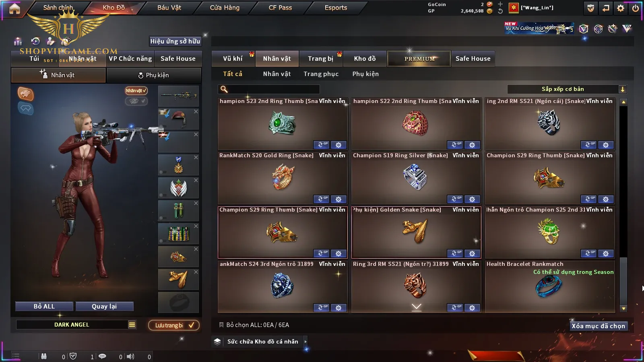The image size is (644, 362).
Task: Switch to the PREMIUM tab
Action: point(419,59)
